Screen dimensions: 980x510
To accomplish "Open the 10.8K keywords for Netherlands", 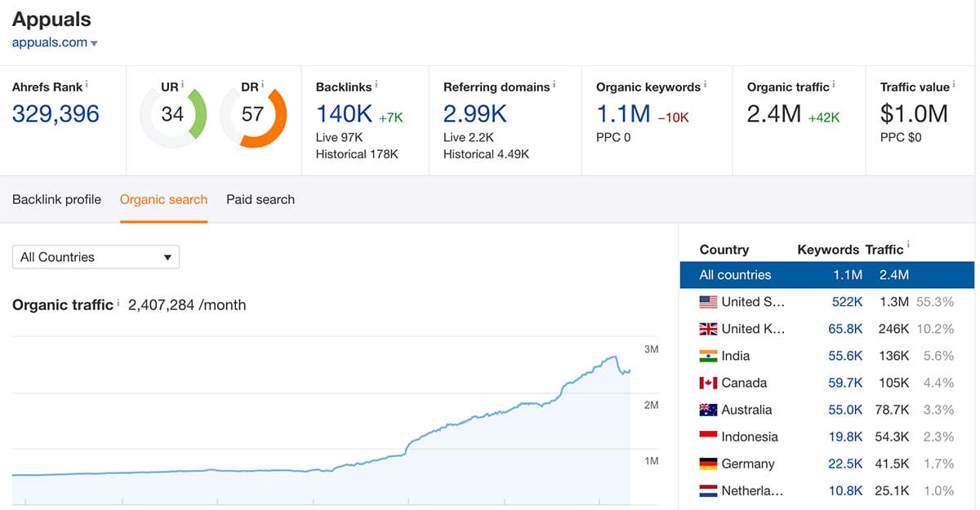I will coord(844,490).
